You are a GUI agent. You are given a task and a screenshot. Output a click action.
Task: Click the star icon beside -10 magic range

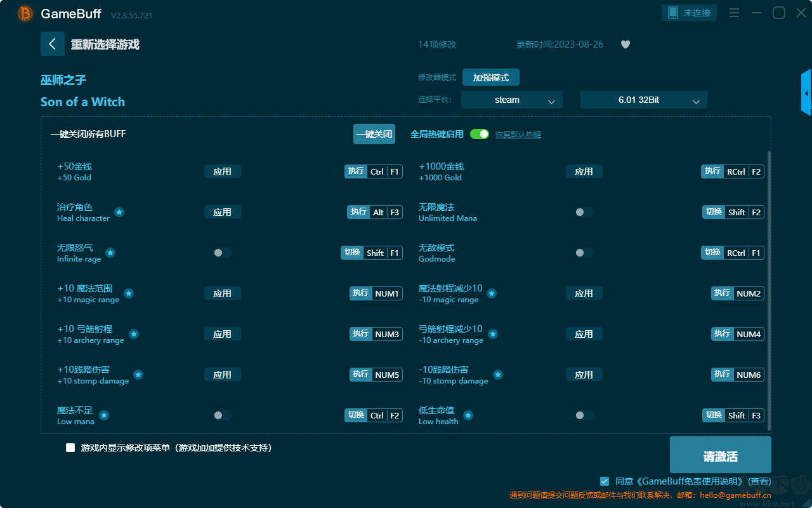pyautogui.click(x=492, y=293)
